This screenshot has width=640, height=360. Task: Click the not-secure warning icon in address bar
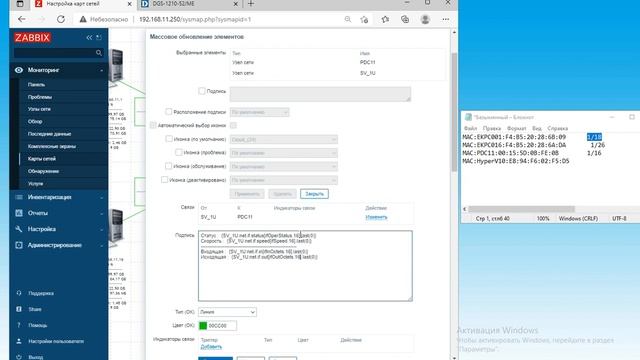click(x=83, y=19)
